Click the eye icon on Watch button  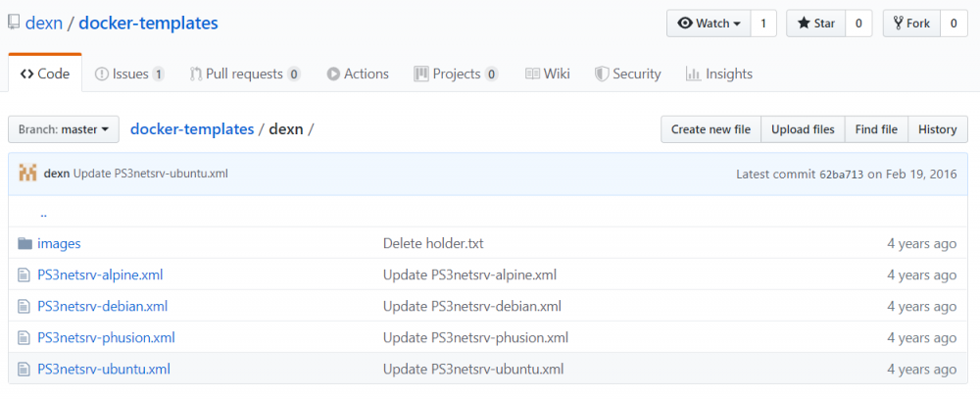pos(685,24)
